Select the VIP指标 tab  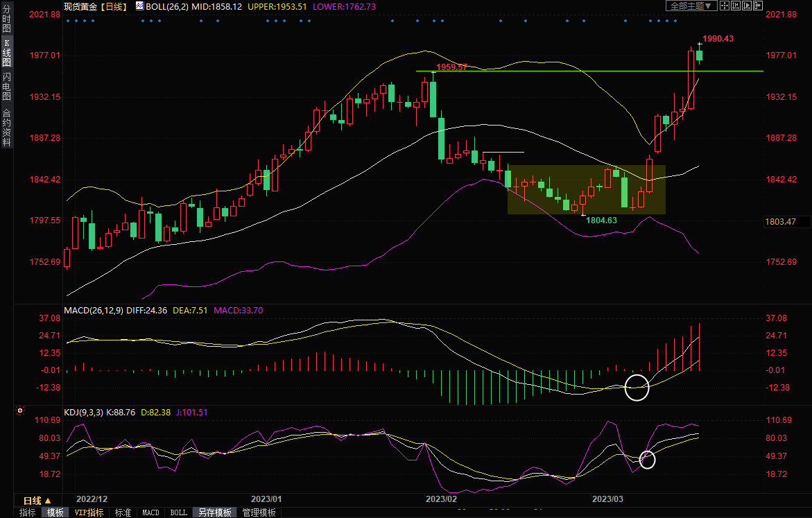click(89, 512)
